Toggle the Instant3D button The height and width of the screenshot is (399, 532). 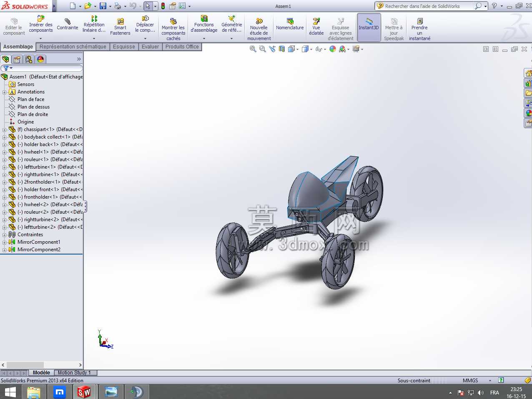point(369,27)
